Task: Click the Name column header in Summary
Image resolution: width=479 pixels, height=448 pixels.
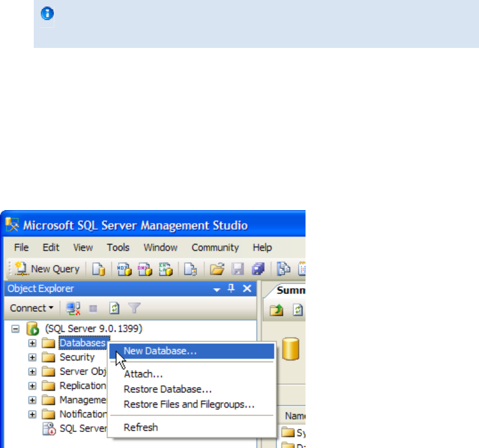Action: [x=292, y=415]
